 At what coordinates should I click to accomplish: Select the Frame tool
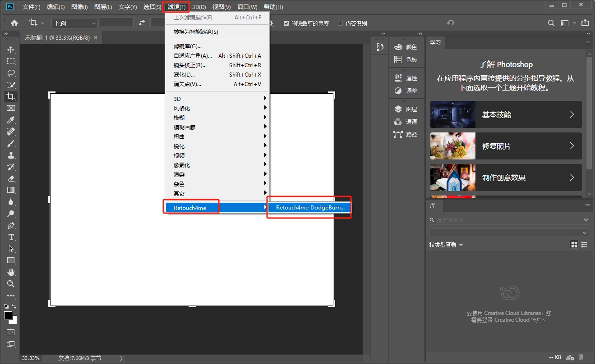pyautogui.click(x=11, y=108)
